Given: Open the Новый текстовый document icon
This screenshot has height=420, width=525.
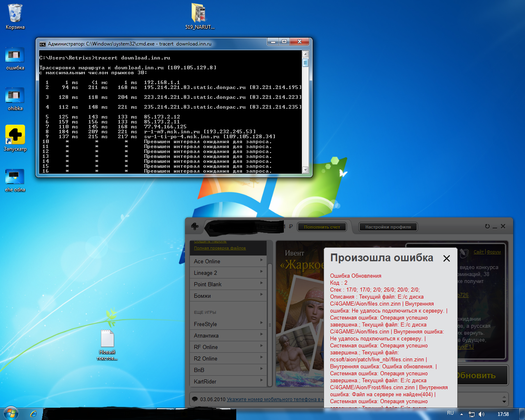Looking at the screenshot, I should pos(107,340).
